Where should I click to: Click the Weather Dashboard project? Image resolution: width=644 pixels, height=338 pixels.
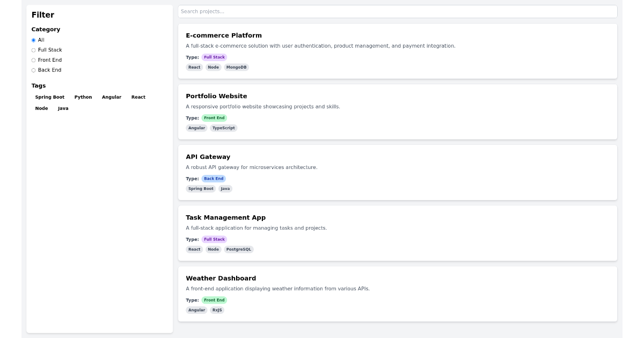(221, 278)
